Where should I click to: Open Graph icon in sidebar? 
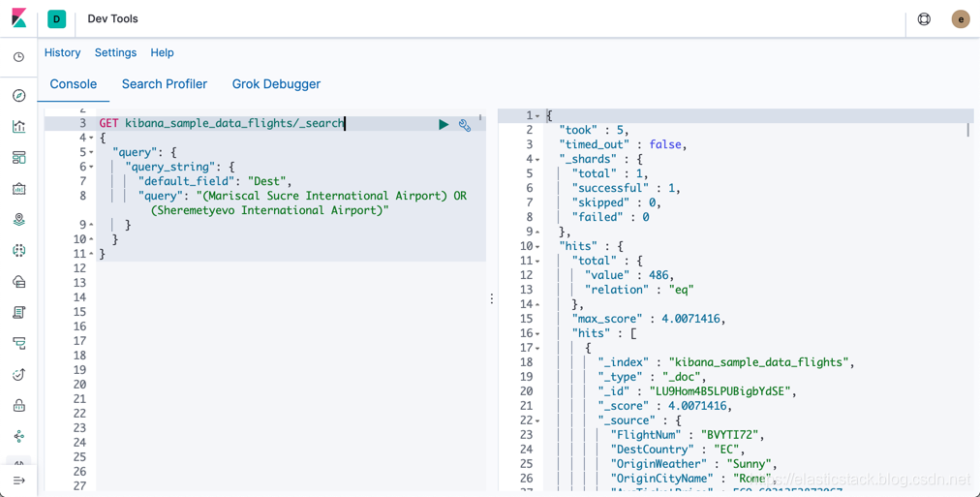pyautogui.click(x=18, y=436)
